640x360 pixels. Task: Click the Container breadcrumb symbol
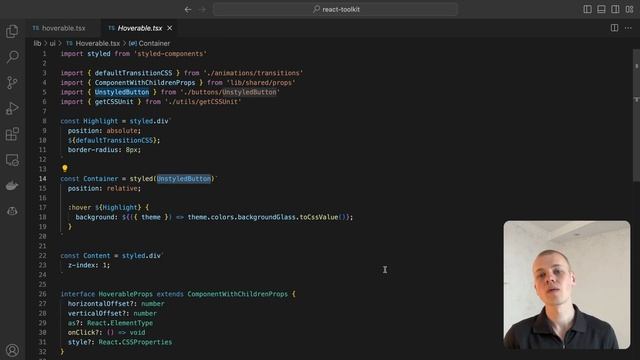tap(154, 43)
